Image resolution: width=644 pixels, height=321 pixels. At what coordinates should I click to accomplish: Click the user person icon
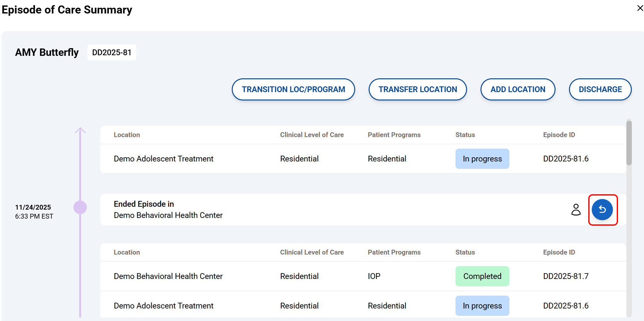coord(576,210)
